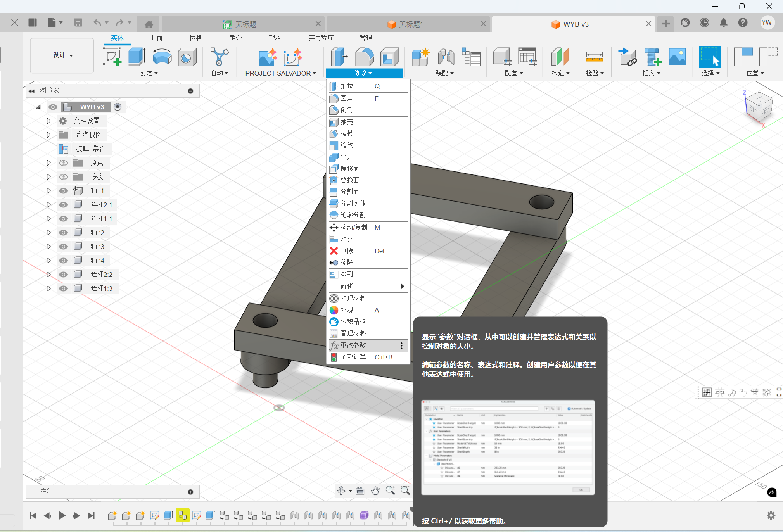Viewport: 783px width, 532px height.
Task: Open the Data Panel grid icon
Action: point(33,22)
